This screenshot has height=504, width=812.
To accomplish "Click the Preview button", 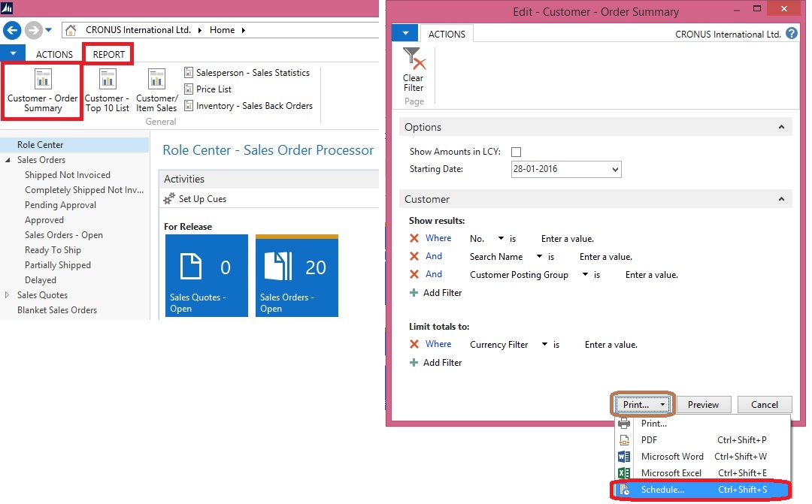I will coord(703,405).
